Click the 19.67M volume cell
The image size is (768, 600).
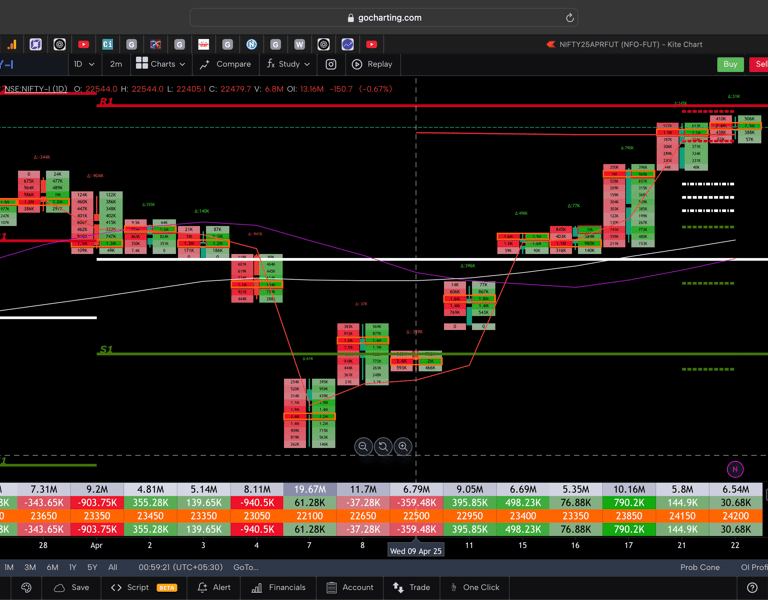coord(310,489)
